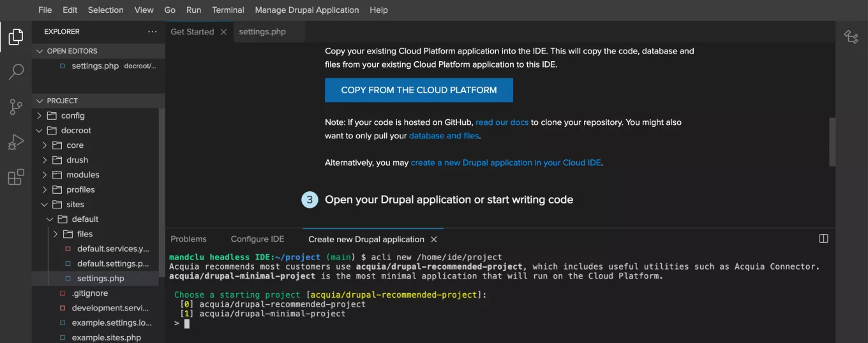Switch to the Configure IDE panel tab
This screenshot has width=868, height=343.
[x=257, y=239]
